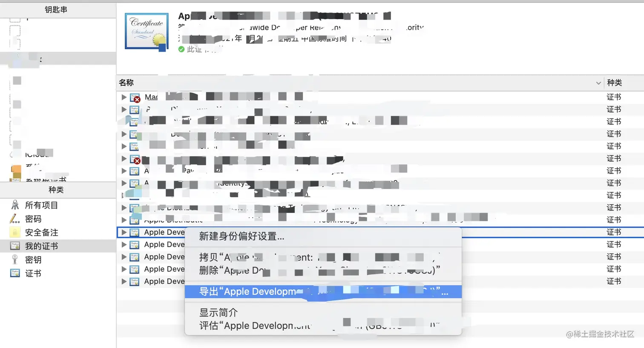Choose the 拷贝 entry in the context menu

(x=323, y=257)
